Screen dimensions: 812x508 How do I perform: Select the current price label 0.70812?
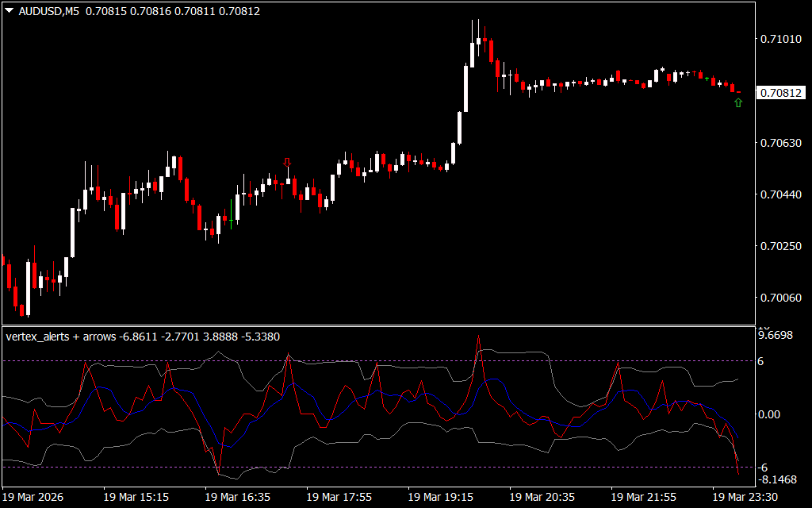(780, 93)
